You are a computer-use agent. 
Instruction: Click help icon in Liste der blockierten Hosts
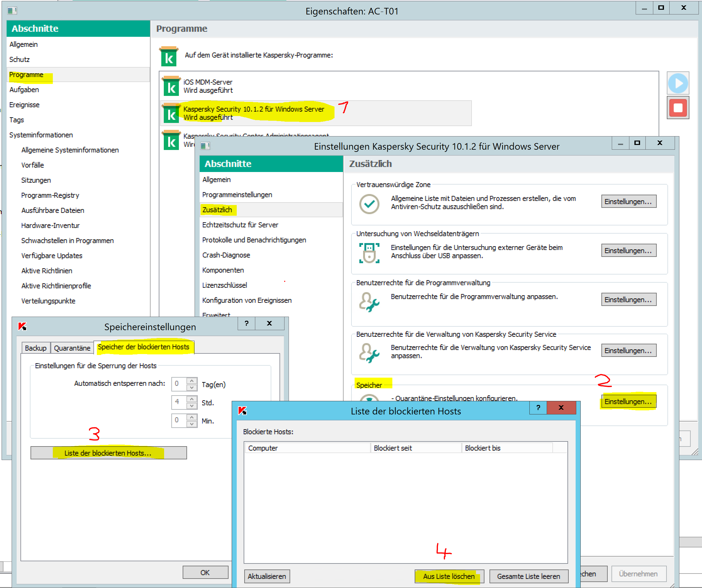(x=538, y=408)
